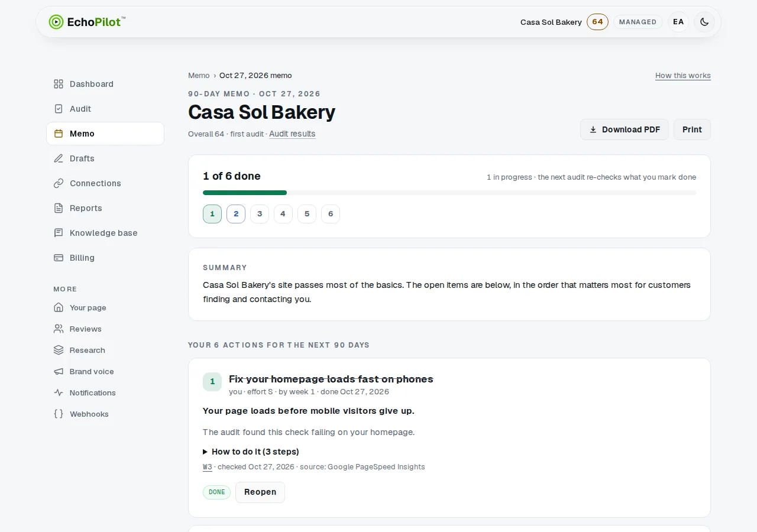
Task: Click the Connections link icon in sidebar
Action: pyautogui.click(x=59, y=183)
